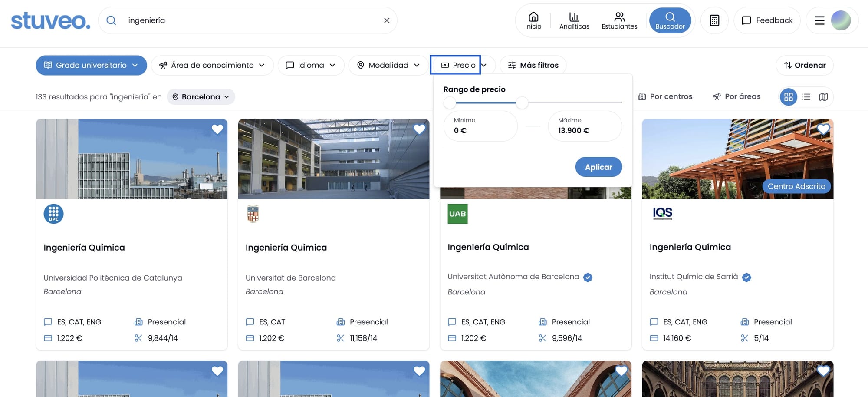The height and width of the screenshot is (397, 868).
Task: Click the language icon on IQS card
Action: tap(654, 322)
